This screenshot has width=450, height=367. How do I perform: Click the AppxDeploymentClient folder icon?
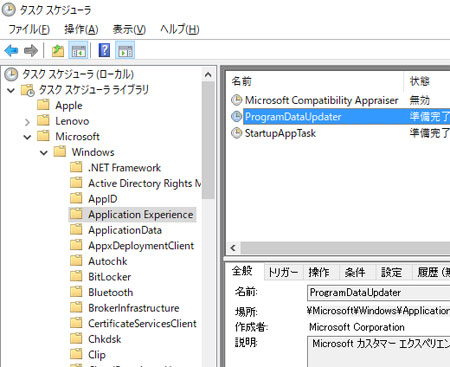[76, 245]
